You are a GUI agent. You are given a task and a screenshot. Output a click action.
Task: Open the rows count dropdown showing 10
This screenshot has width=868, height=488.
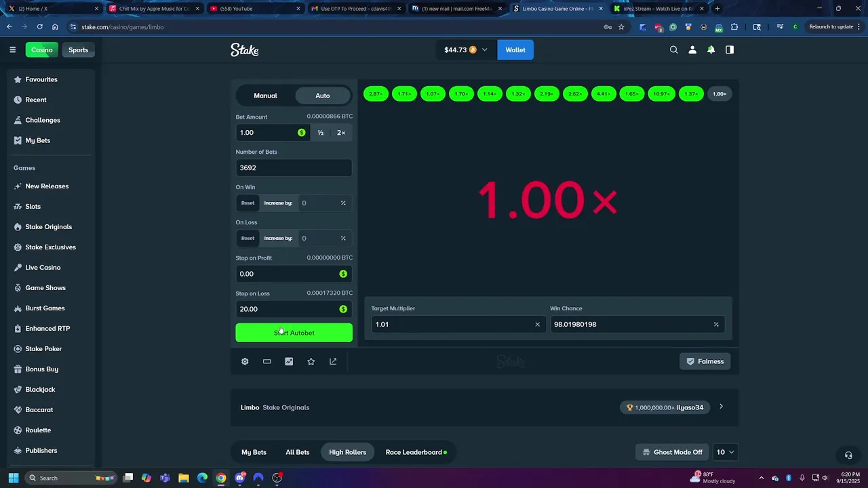click(x=725, y=452)
